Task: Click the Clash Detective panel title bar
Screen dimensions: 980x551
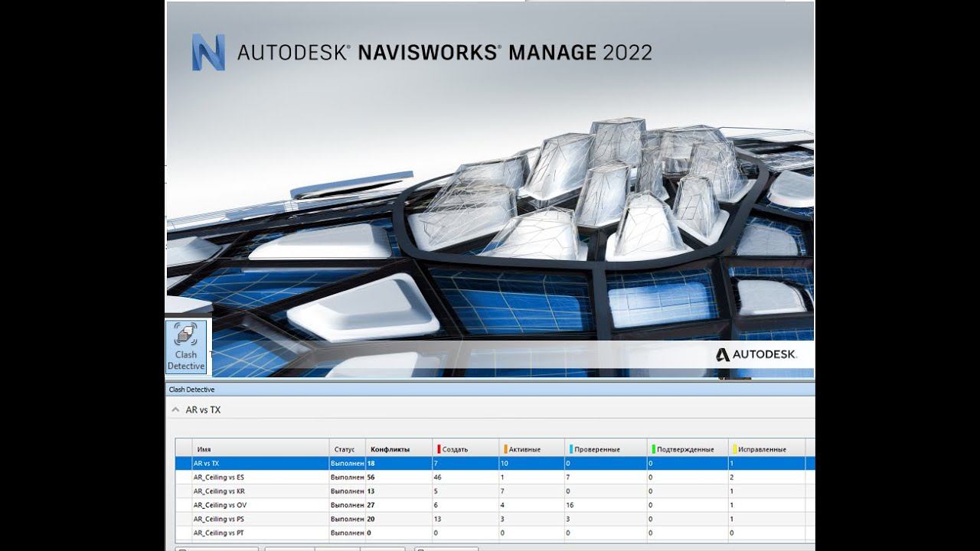Action: [x=490, y=390]
